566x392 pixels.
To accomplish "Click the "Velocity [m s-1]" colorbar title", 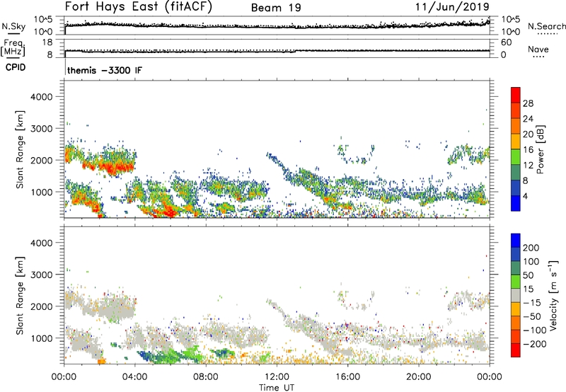I will [x=553, y=295].
